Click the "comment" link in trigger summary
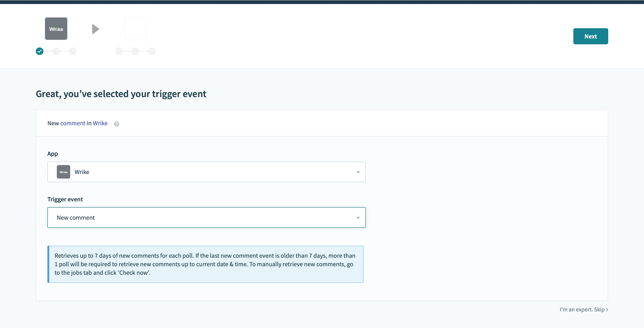The image size is (644, 328). [73, 123]
